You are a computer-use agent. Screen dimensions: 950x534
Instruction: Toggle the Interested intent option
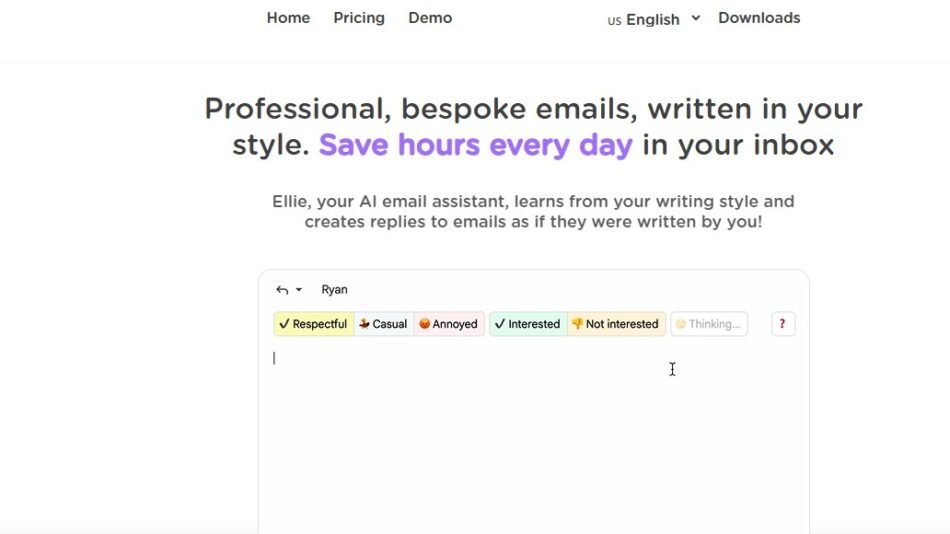coord(528,324)
